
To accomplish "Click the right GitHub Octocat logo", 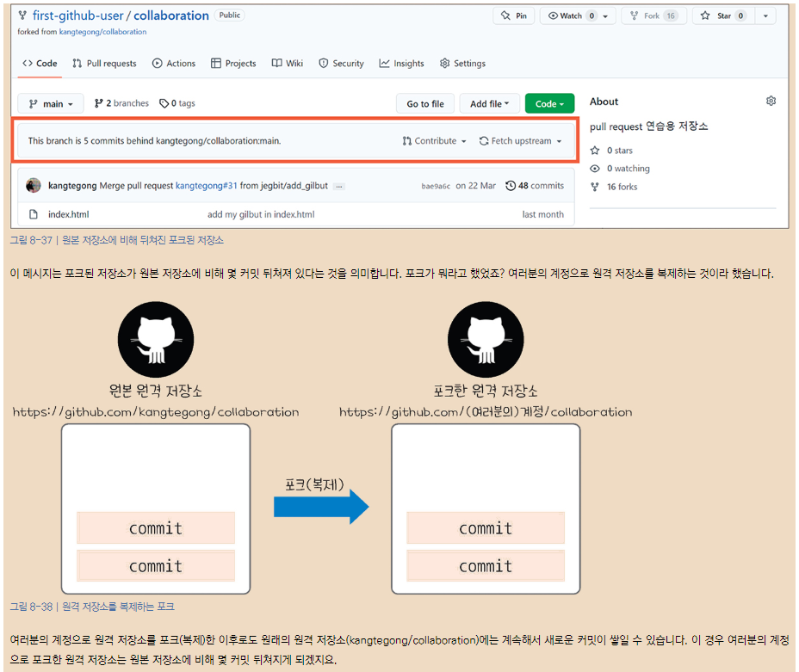I will pos(486,340).
